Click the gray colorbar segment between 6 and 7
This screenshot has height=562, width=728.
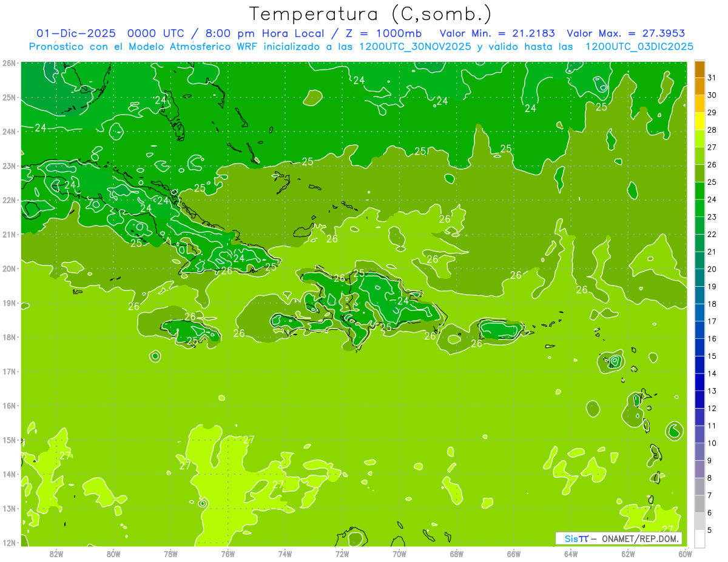point(699,504)
